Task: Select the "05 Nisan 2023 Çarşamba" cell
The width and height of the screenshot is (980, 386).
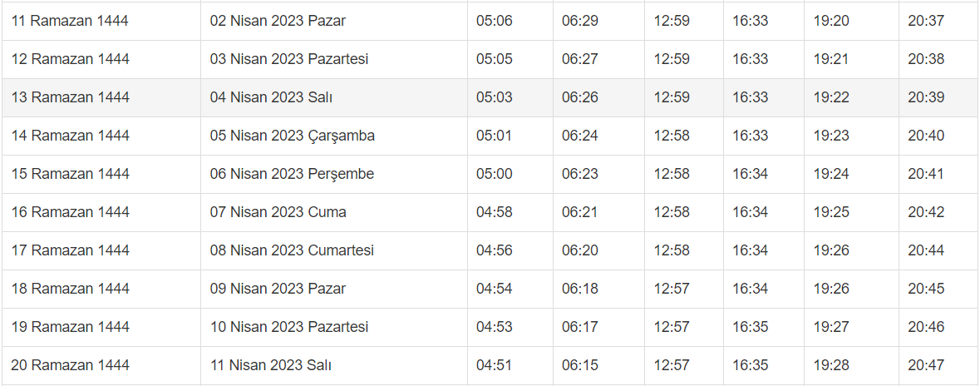Action: pos(293,136)
